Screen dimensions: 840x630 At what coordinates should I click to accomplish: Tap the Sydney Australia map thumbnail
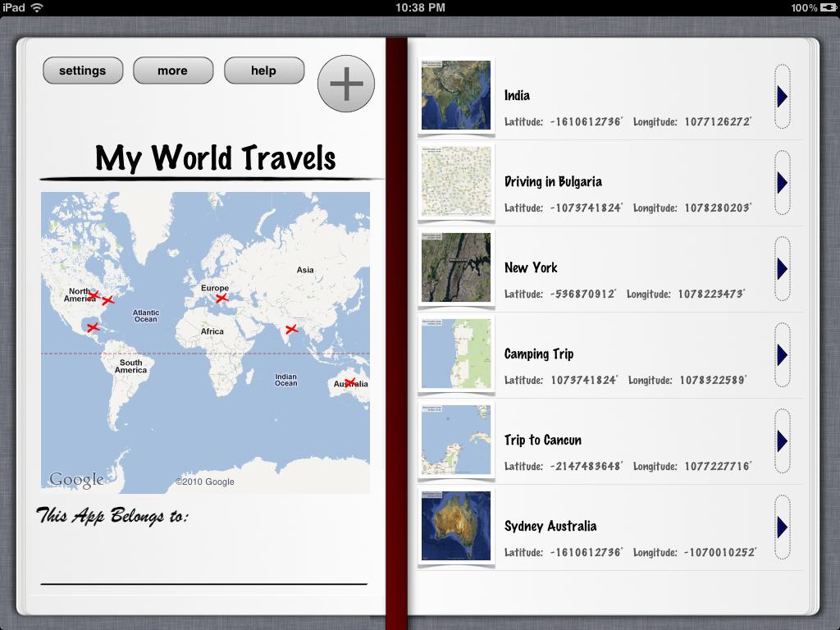tap(456, 526)
